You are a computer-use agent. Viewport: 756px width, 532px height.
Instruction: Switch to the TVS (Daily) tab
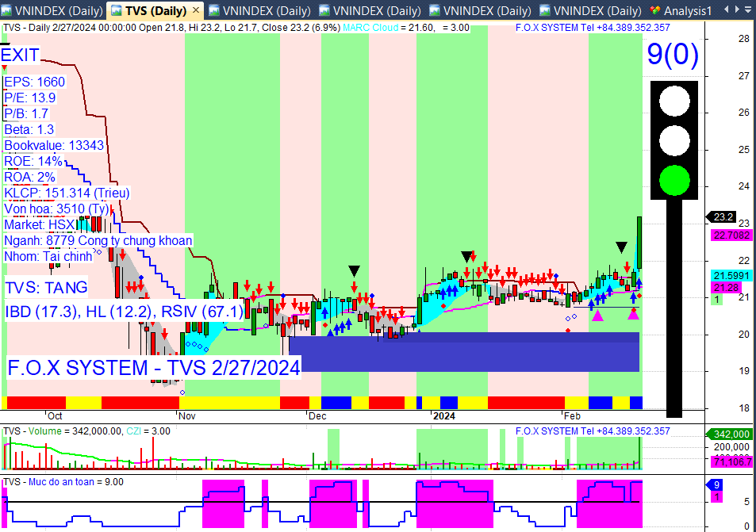pyautogui.click(x=155, y=10)
